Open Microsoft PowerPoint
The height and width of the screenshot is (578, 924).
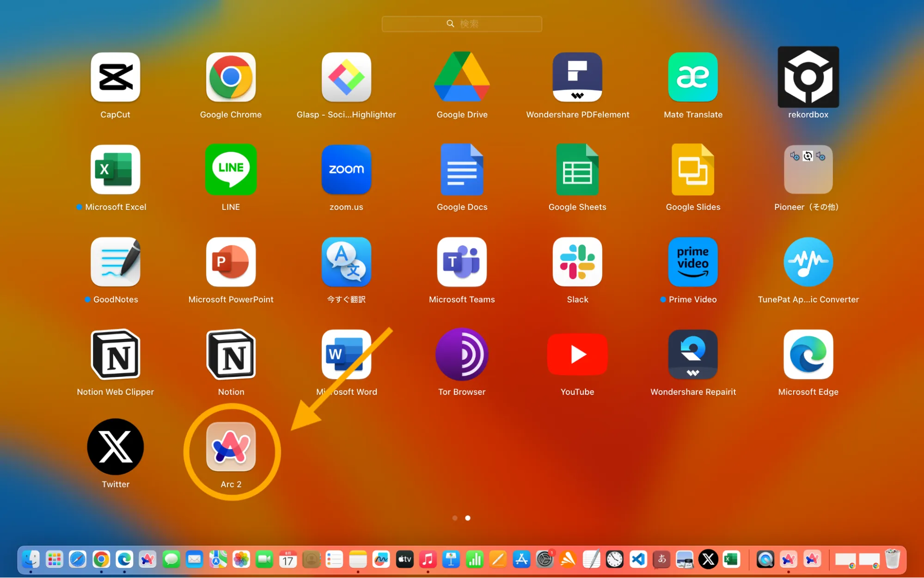231,262
